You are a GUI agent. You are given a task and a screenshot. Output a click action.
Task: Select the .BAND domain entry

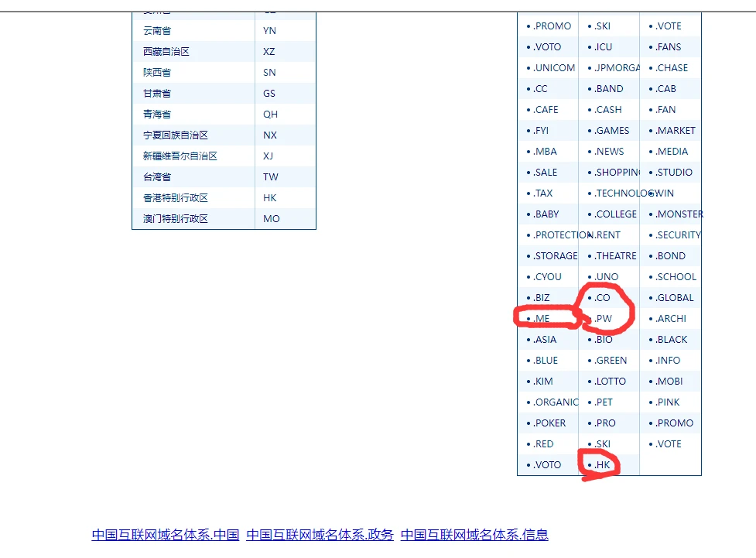pos(608,89)
